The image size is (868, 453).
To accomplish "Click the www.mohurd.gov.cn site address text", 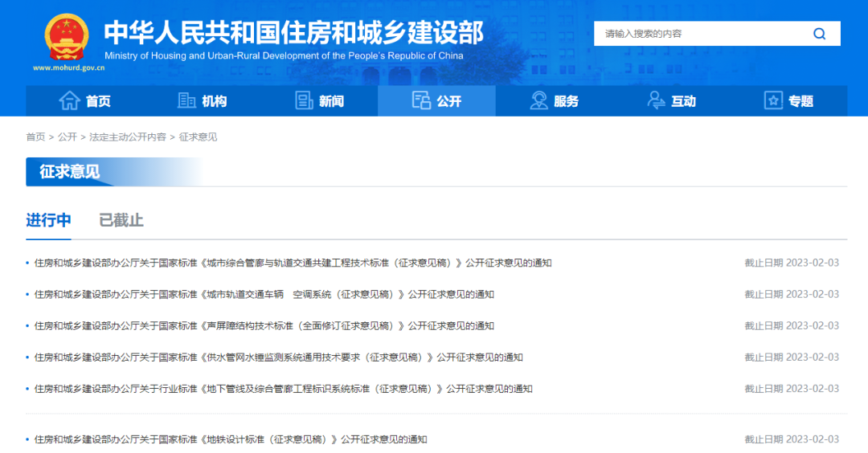I will pyautogui.click(x=68, y=68).
